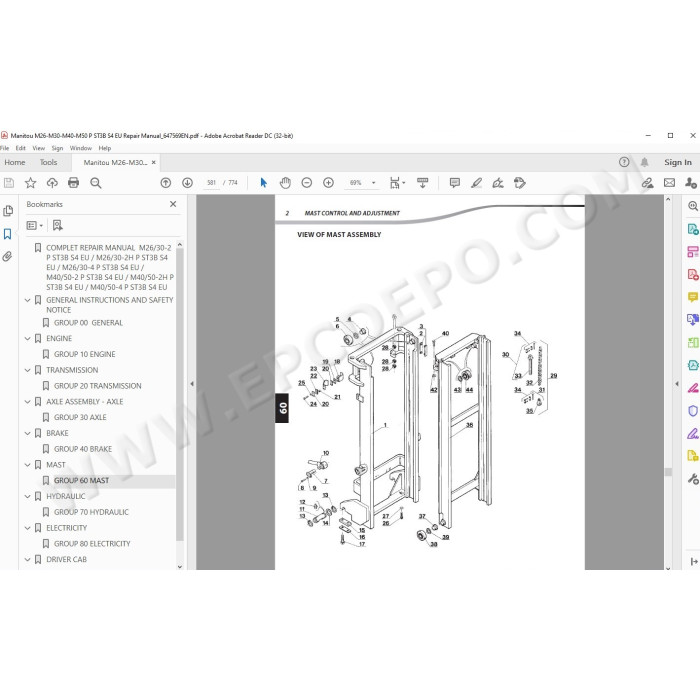Select the Highlight pen tool
700x700 pixels.
tap(476, 183)
